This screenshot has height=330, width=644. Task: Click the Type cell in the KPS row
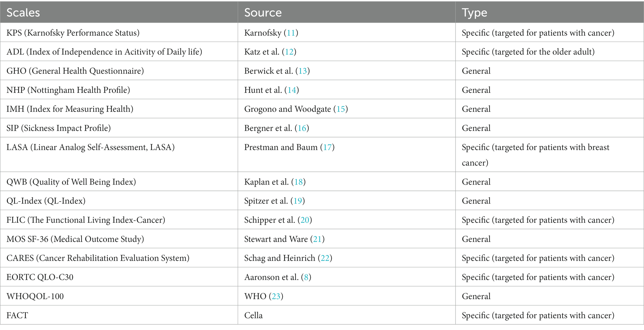(x=550, y=33)
